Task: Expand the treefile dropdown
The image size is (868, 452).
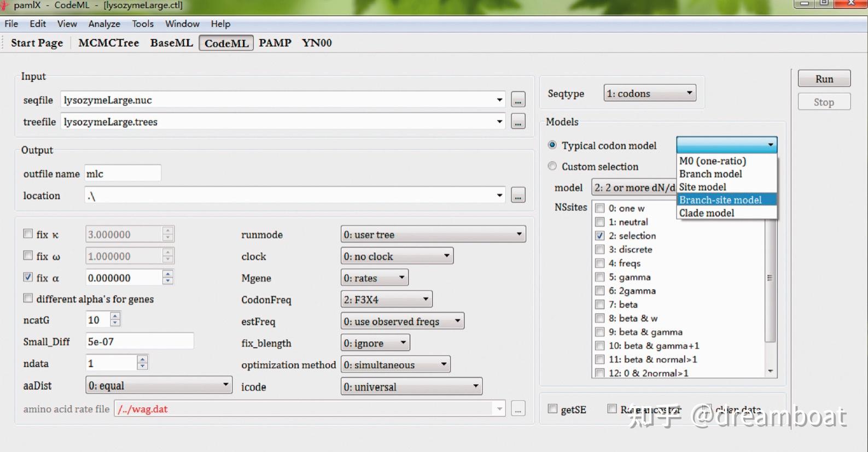Action: coord(499,121)
